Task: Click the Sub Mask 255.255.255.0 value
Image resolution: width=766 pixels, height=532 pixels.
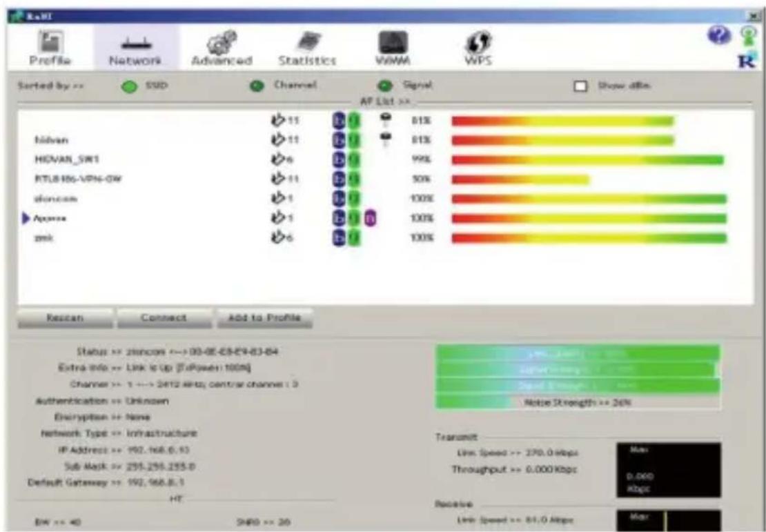Action: [161, 466]
